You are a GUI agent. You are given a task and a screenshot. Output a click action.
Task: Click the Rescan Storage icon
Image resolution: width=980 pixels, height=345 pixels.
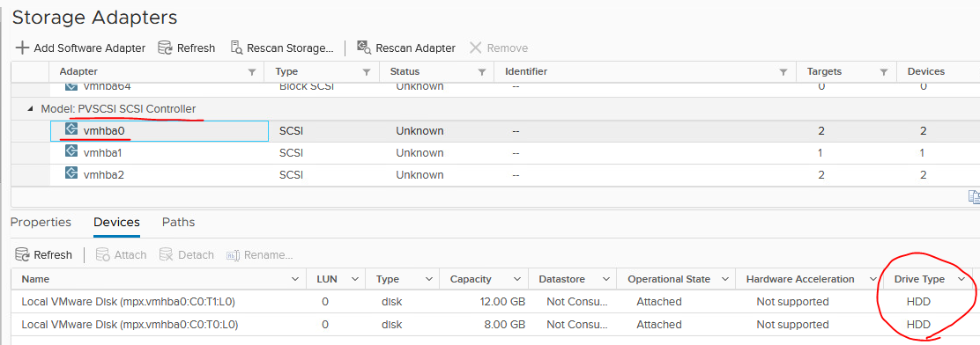[x=236, y=48]
